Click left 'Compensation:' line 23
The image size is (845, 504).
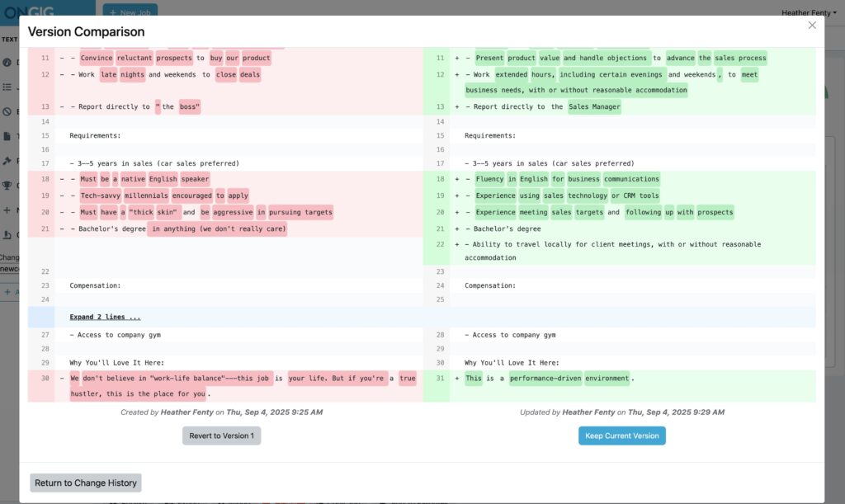pyautogui.click(x=95, y=285)
